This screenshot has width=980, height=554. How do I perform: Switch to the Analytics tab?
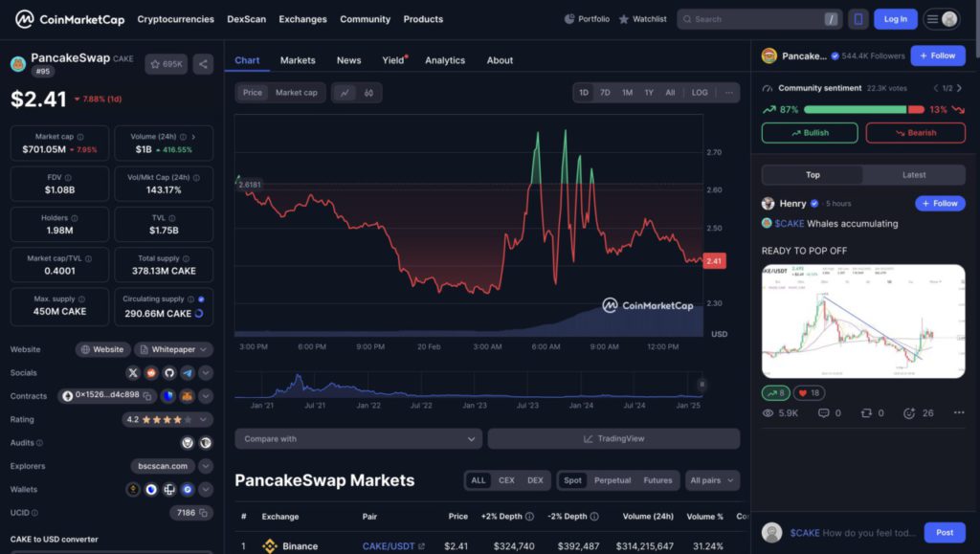(444, 60)
